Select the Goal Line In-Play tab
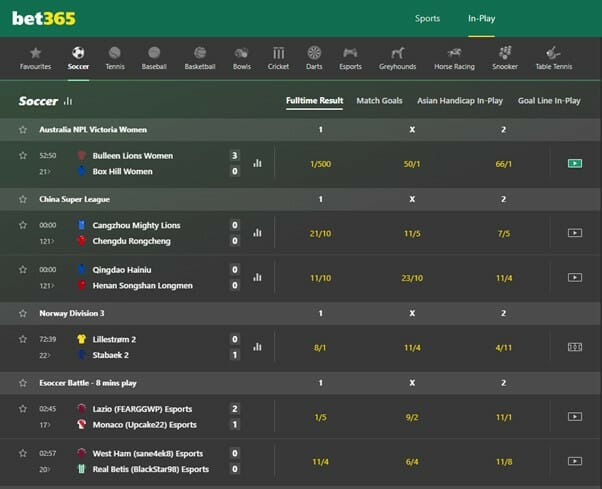 tap(549, 101)
